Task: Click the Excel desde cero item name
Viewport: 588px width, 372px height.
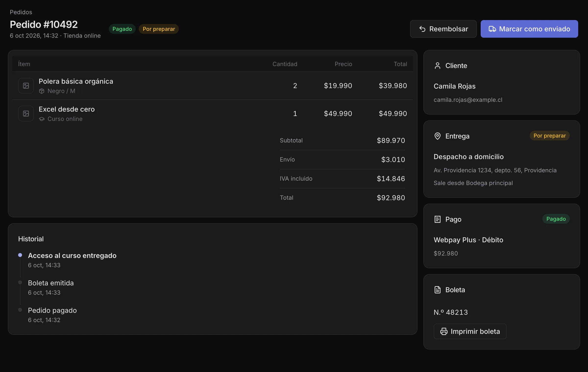Action: pos(67,109)
